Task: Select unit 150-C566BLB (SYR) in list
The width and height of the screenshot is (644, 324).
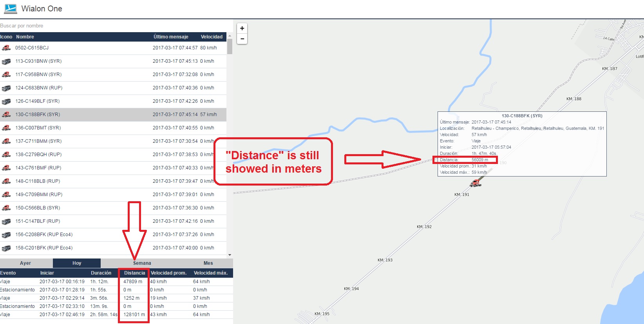Action: pos(38,208)
